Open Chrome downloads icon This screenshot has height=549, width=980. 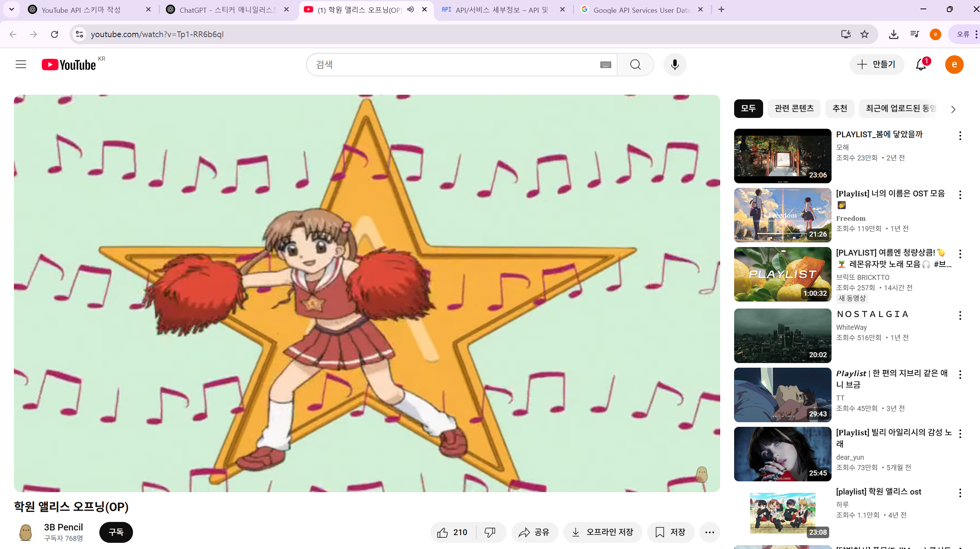pos(893,34)
